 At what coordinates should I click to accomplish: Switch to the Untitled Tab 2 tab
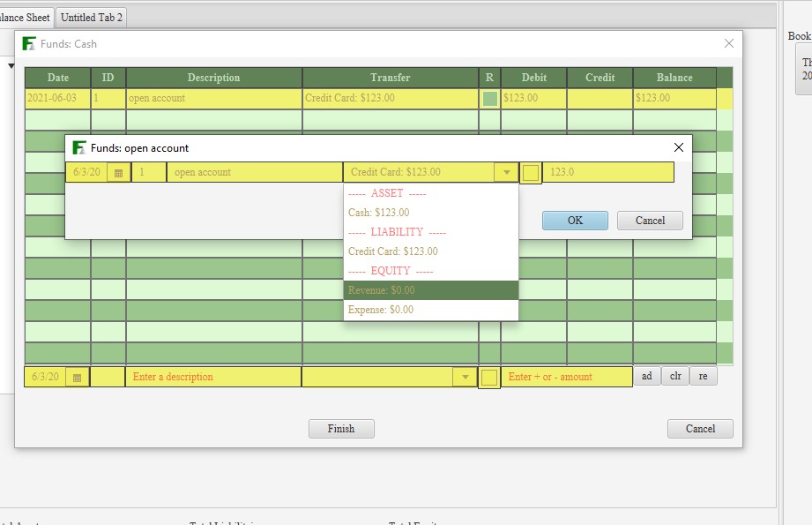point(92,18)
